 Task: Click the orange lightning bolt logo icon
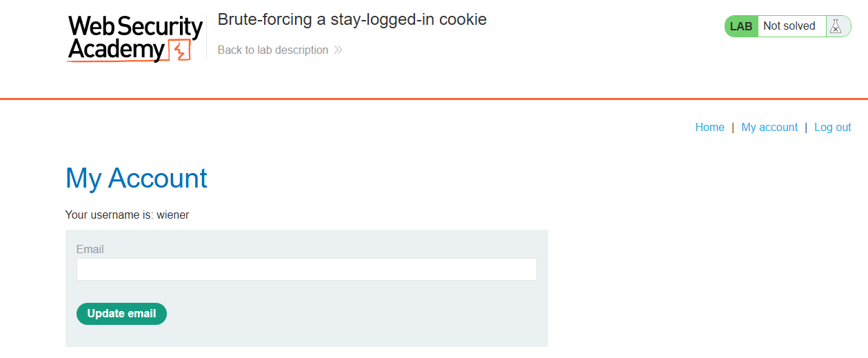pos(181,51)
